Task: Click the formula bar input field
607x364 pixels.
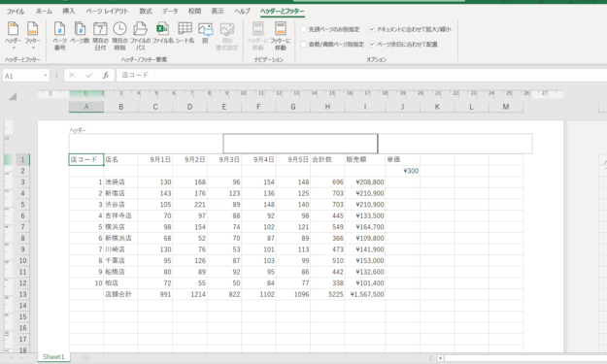Action: click(360, 76)
